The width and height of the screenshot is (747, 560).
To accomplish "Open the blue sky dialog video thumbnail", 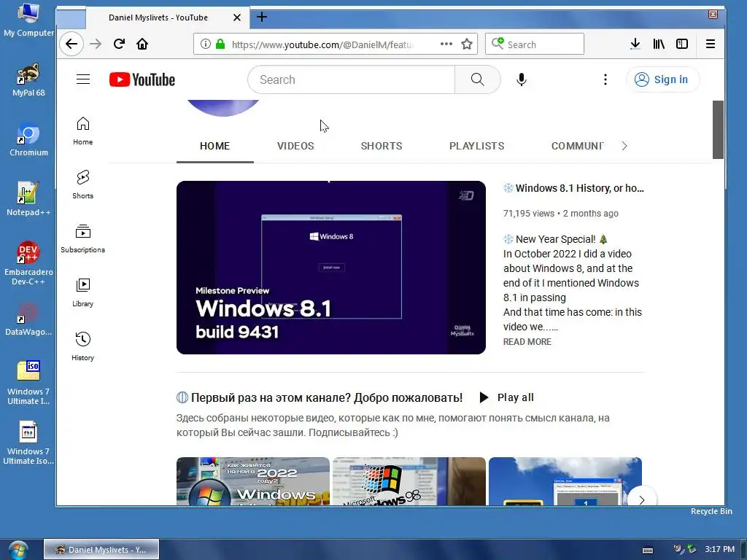I will [565, 481].
